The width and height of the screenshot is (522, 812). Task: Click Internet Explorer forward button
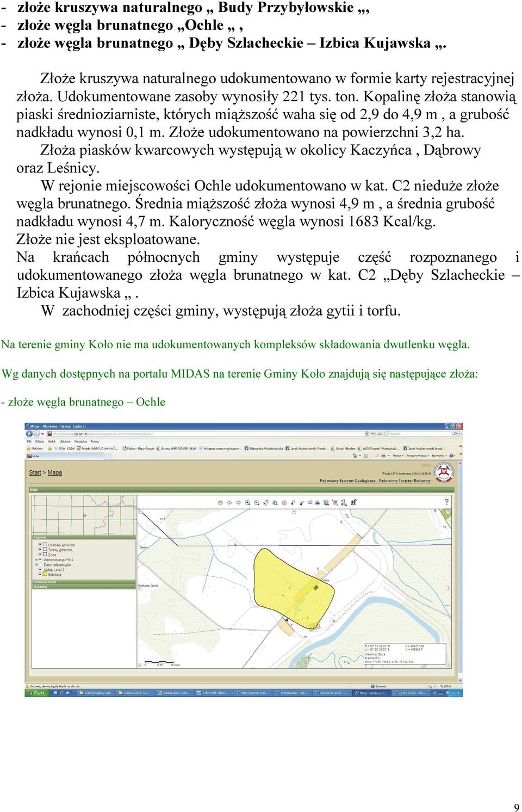click(36, 433)
